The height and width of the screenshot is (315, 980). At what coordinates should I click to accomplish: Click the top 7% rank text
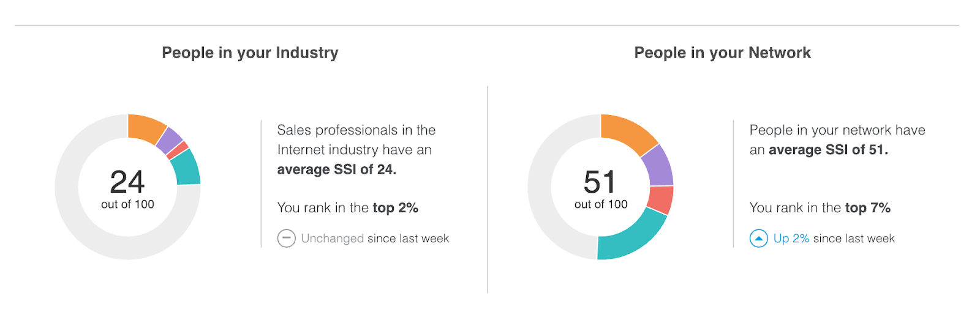coord(868,208)
